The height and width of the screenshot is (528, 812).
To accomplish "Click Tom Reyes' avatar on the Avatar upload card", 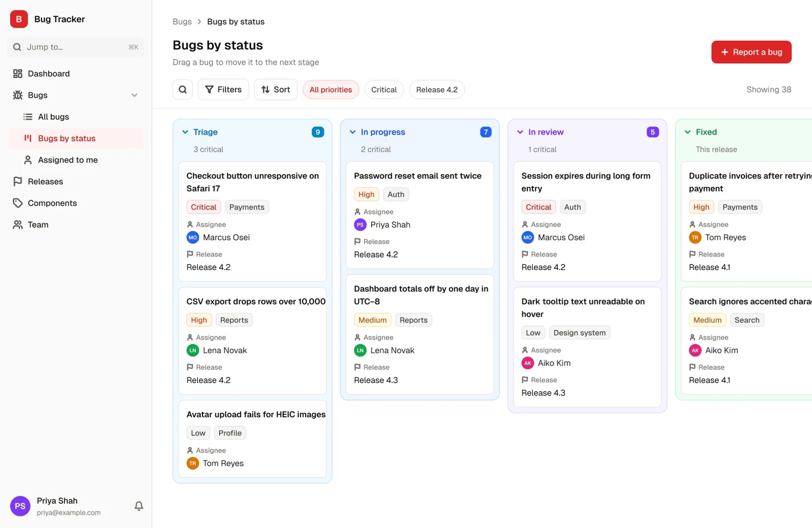I will (x=193, y=463).
